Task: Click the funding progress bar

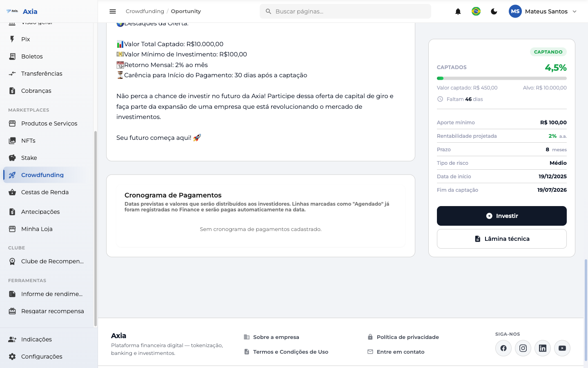Action: coord(502,78)
